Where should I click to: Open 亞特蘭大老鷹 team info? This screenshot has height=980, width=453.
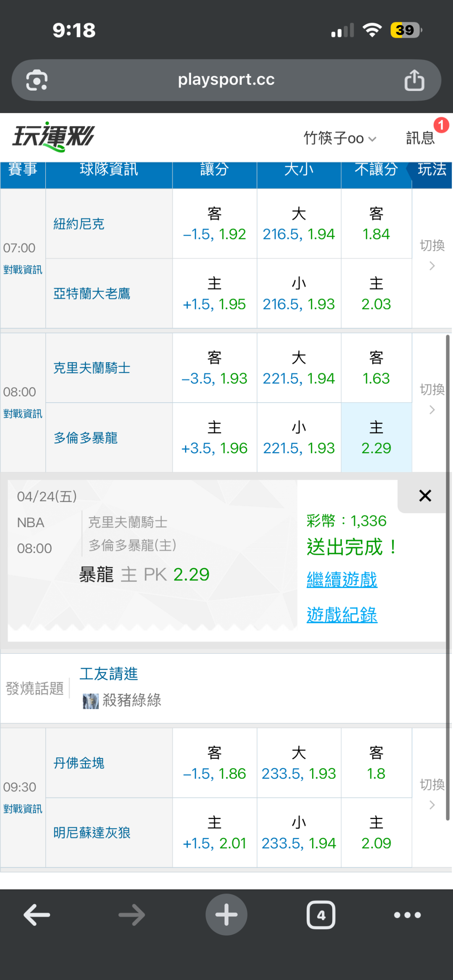92,294
